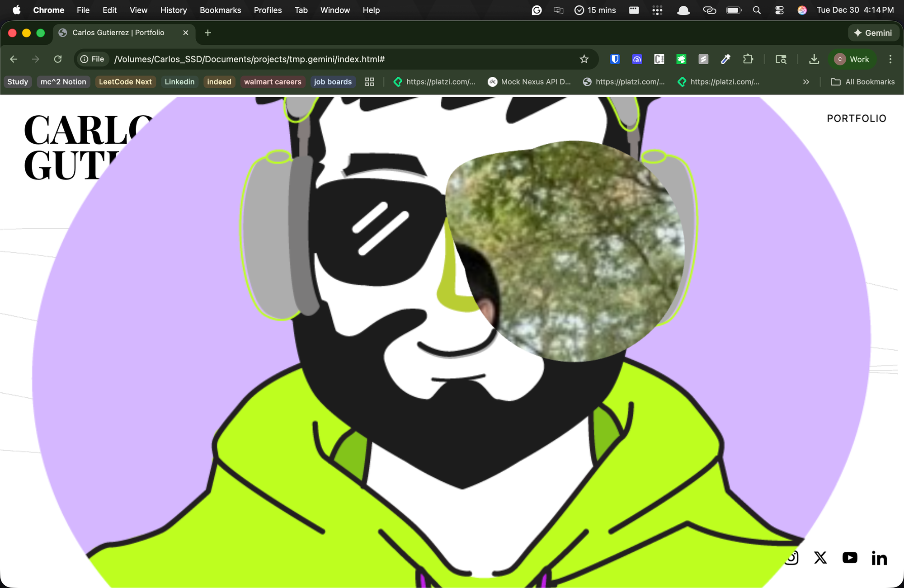Reload the page using the refresh icon

coord(58,59)
